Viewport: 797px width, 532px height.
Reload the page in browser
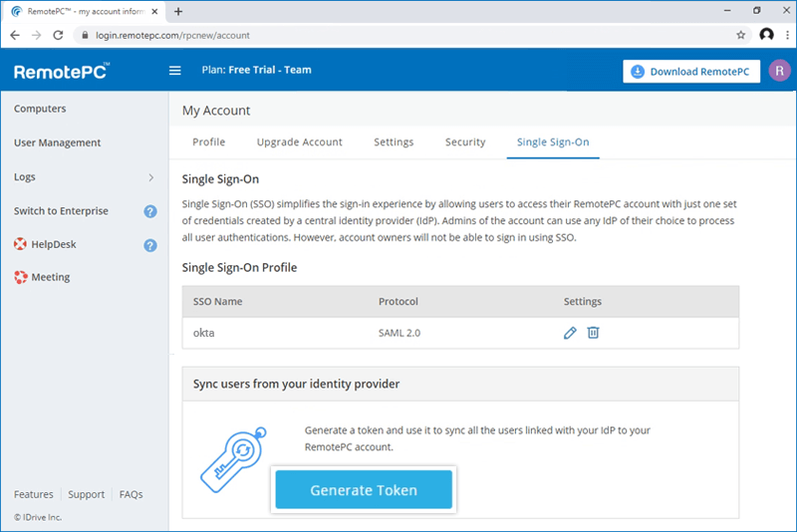pyautogui.click(x=58, y=35)
